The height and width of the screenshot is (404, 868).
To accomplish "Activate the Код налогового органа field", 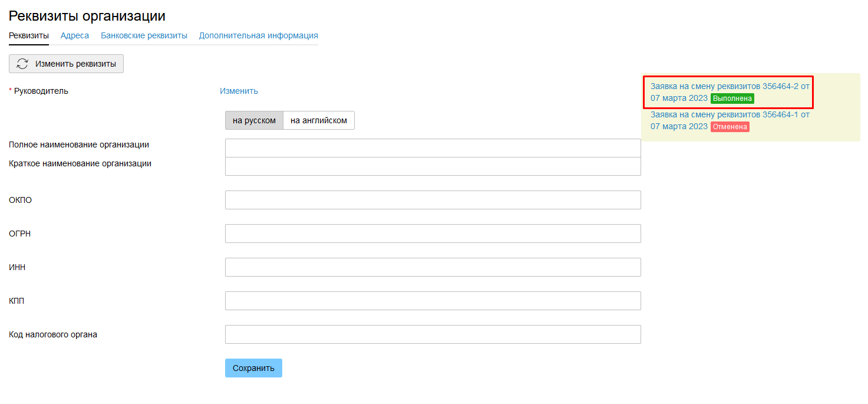I will [x=433, y=334].
